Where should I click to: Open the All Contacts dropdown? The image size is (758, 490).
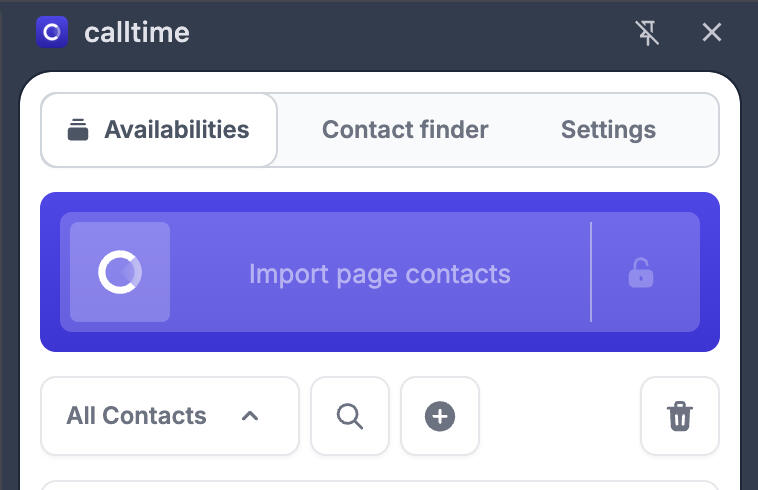pyautogui.click(x=137, y=416)
